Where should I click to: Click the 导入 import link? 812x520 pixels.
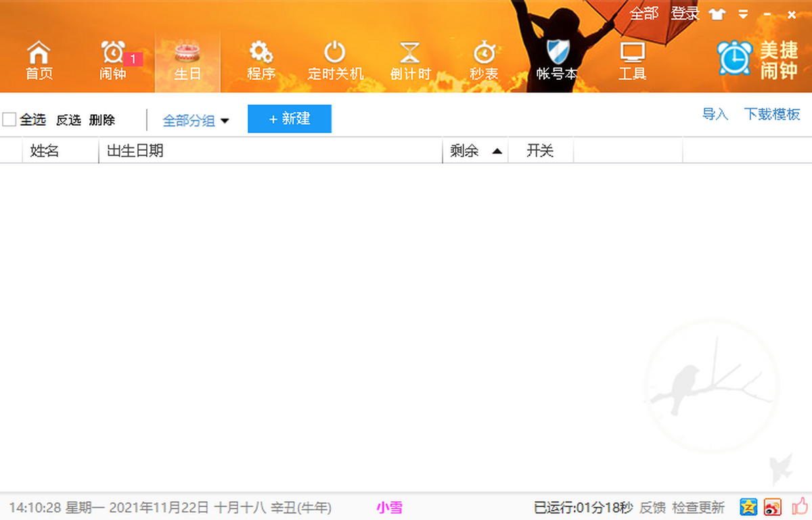pos(715,114)
